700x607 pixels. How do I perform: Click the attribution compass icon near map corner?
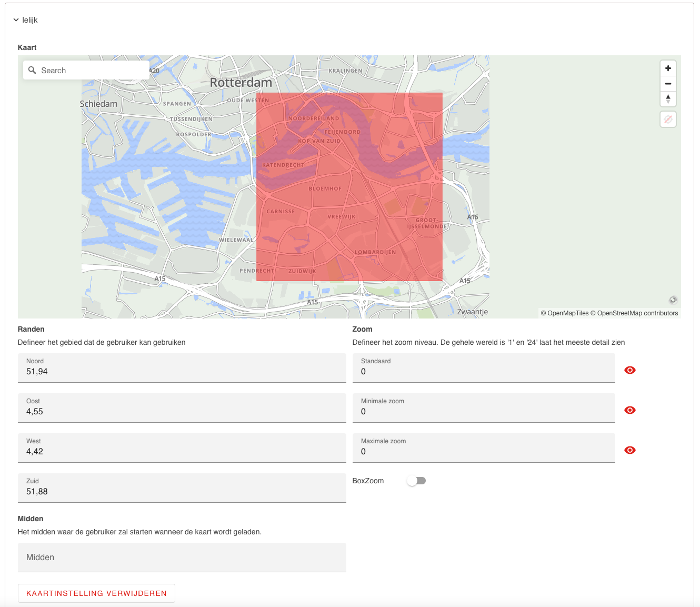[x=673, y=300]
